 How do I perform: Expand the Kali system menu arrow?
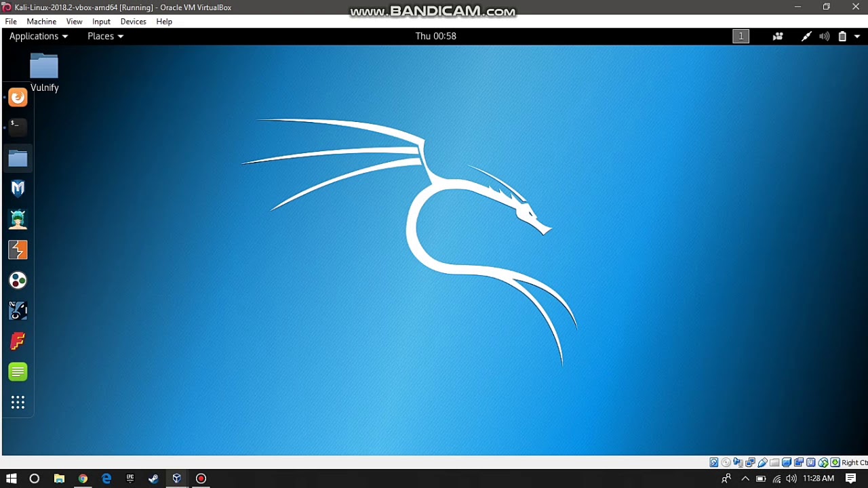(857, 37)
